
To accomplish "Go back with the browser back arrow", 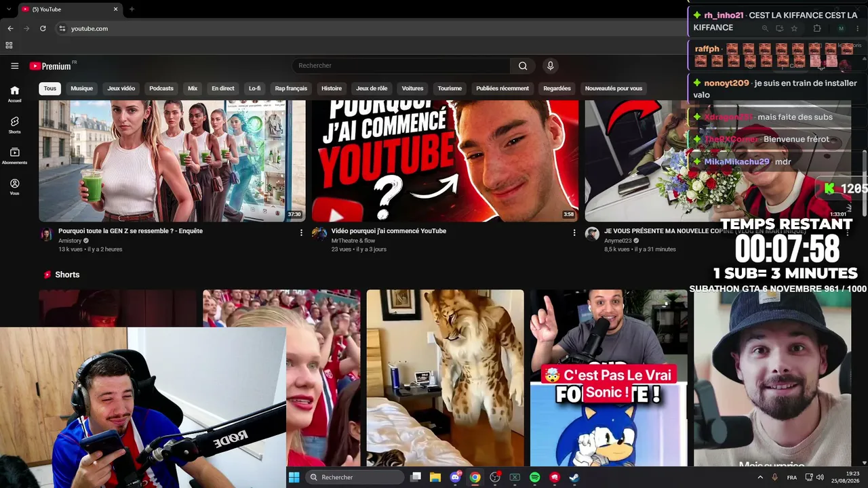I will [10, 28].
